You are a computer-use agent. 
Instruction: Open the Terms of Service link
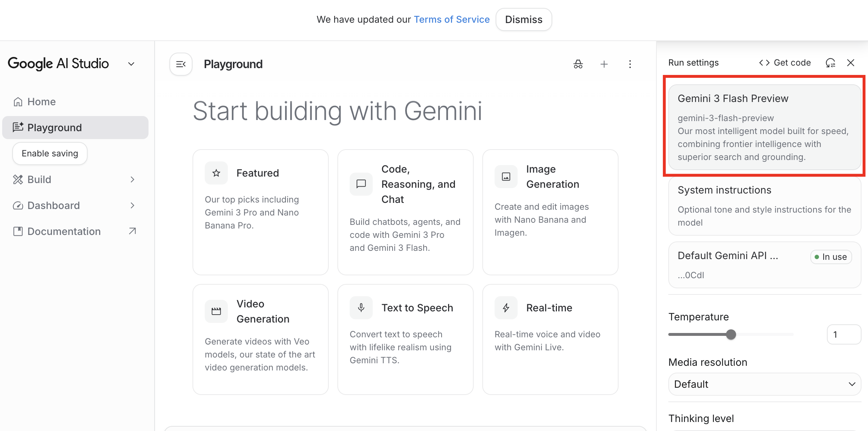[x=452, y=19]
